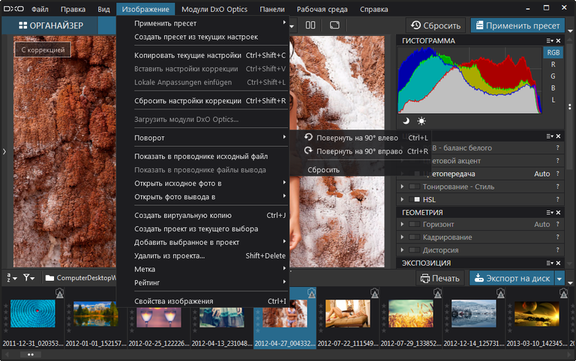Open the Экспозиция panel options menu icon

tap(550, 263)
